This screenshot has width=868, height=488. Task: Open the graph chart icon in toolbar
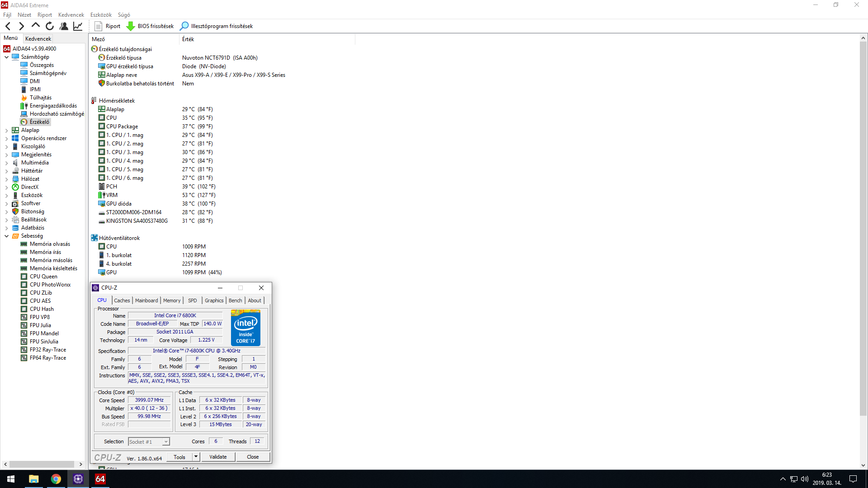[78, 26]
